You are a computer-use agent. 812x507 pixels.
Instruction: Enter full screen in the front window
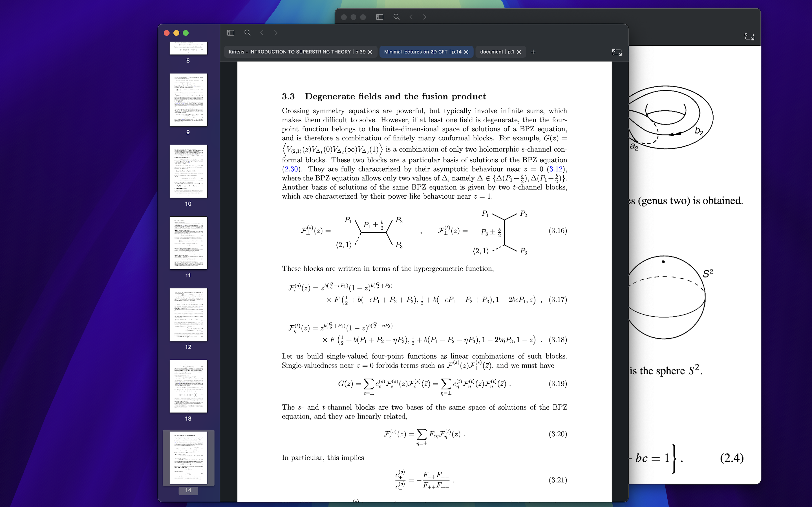pos(617,52)
